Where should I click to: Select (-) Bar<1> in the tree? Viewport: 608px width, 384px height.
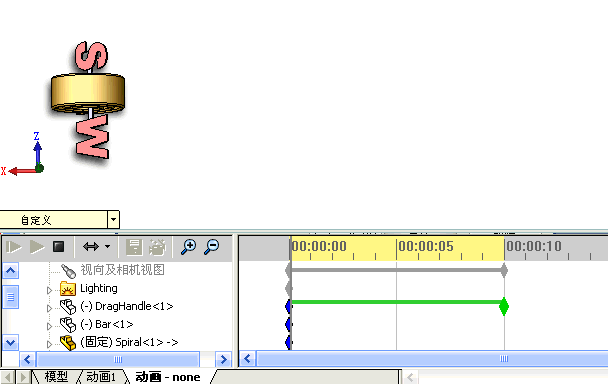click(107, 324)
